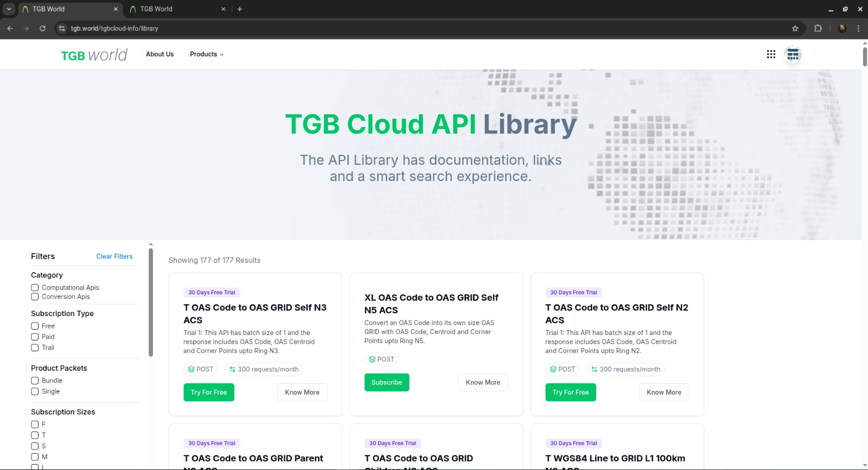Click the TGB world logo
Screen dimensions: 868x470
pos(94,55)
